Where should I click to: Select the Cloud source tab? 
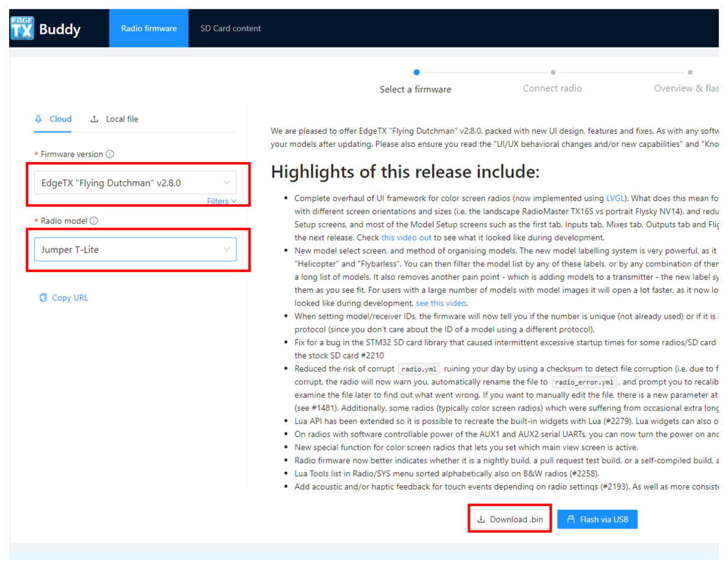pyautogui.click(x=53, y=119)
